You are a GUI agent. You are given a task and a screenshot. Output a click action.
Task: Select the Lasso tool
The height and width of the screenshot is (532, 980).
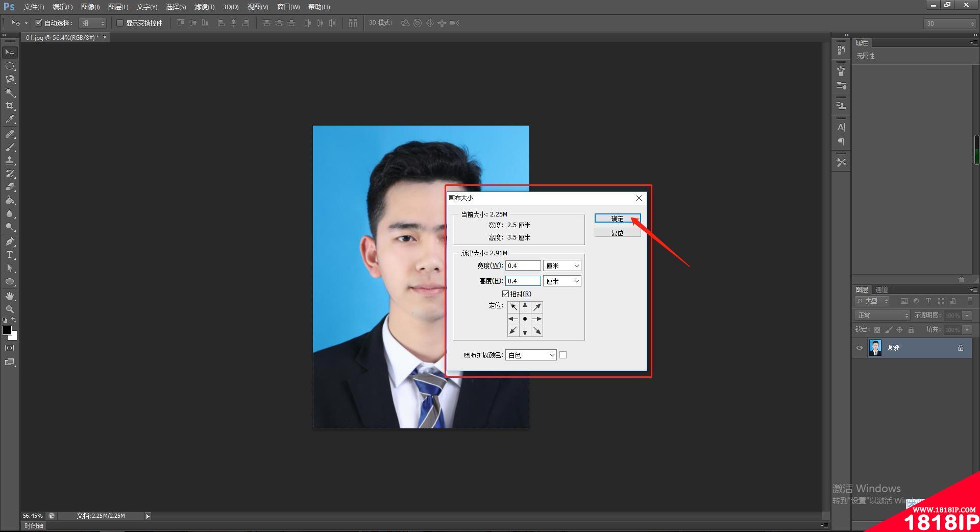pos(10,80)
